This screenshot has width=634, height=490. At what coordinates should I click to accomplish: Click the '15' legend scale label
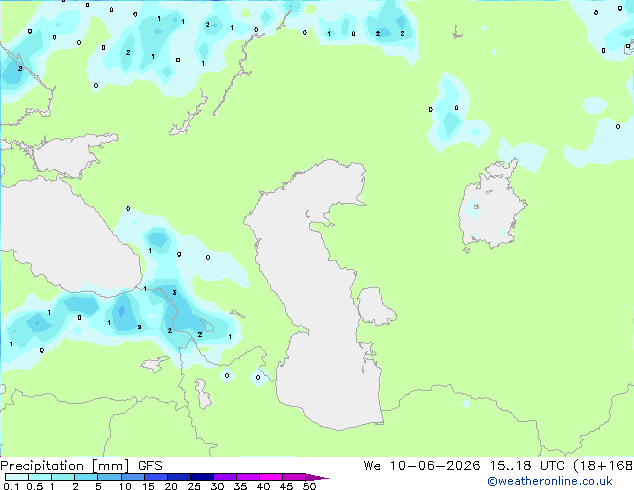(x=148, y=486)
